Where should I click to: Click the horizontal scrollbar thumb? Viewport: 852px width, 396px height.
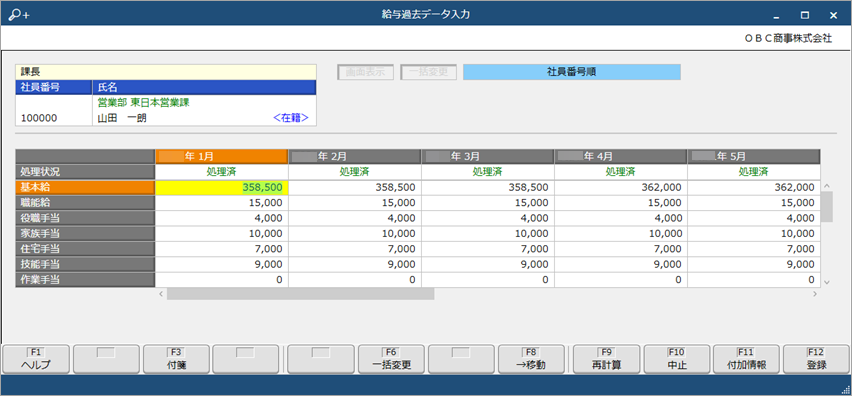(x=300, y=294)
